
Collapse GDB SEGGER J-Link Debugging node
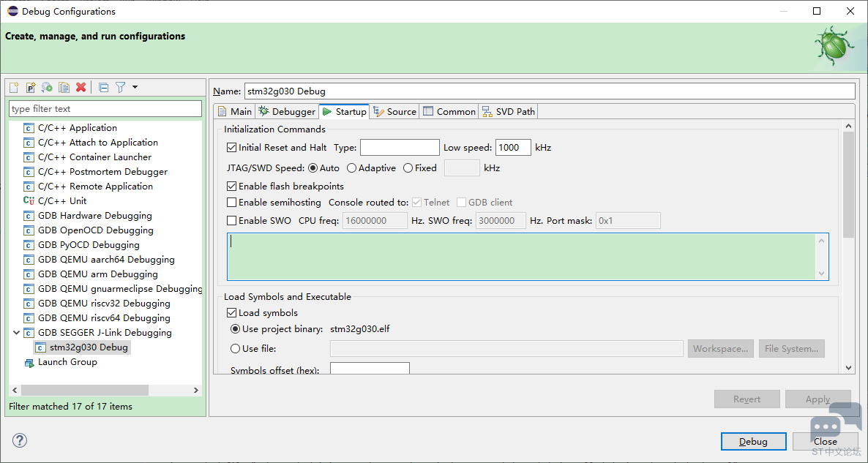(x=16, y=333)
